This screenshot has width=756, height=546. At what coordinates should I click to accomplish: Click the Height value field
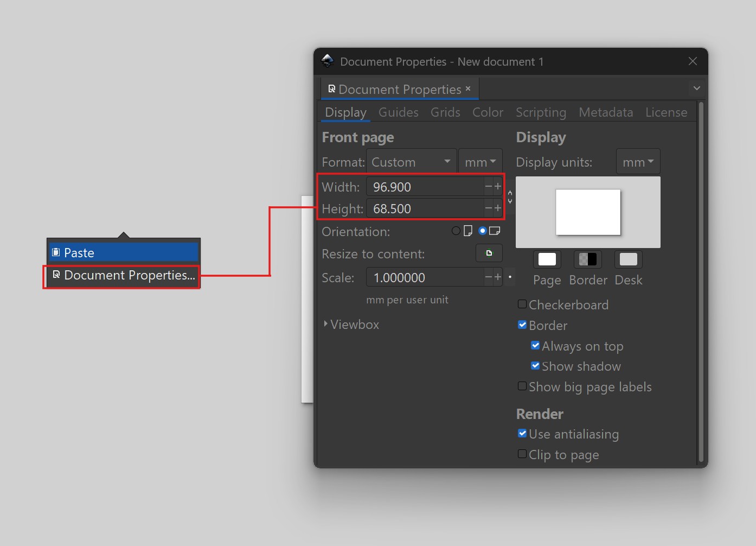pyautogui.click(x=426, y=208)
